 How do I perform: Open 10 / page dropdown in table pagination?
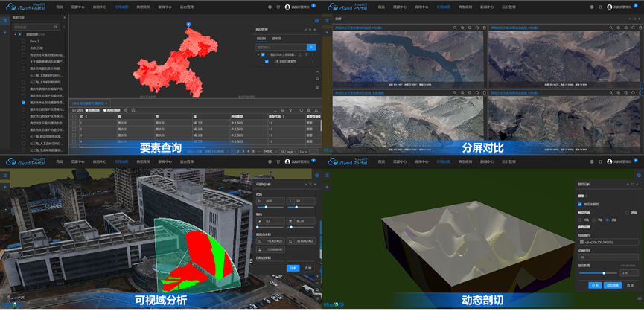point(288,151)
